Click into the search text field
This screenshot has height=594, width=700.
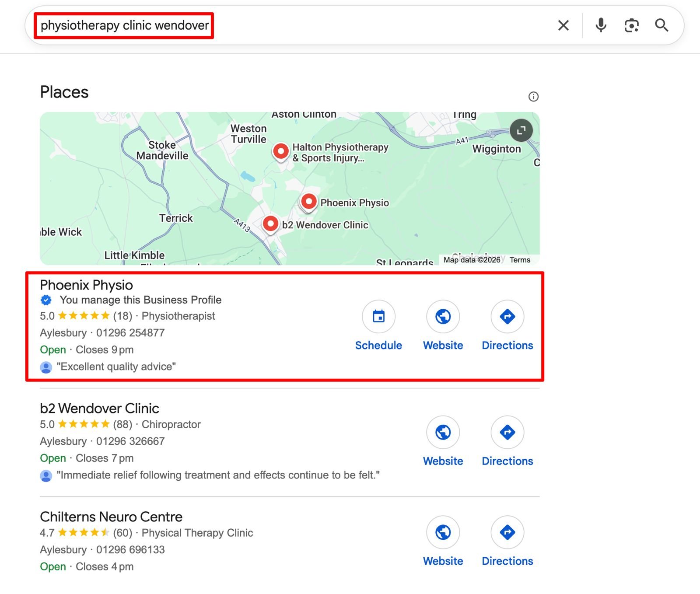[350, 25]
